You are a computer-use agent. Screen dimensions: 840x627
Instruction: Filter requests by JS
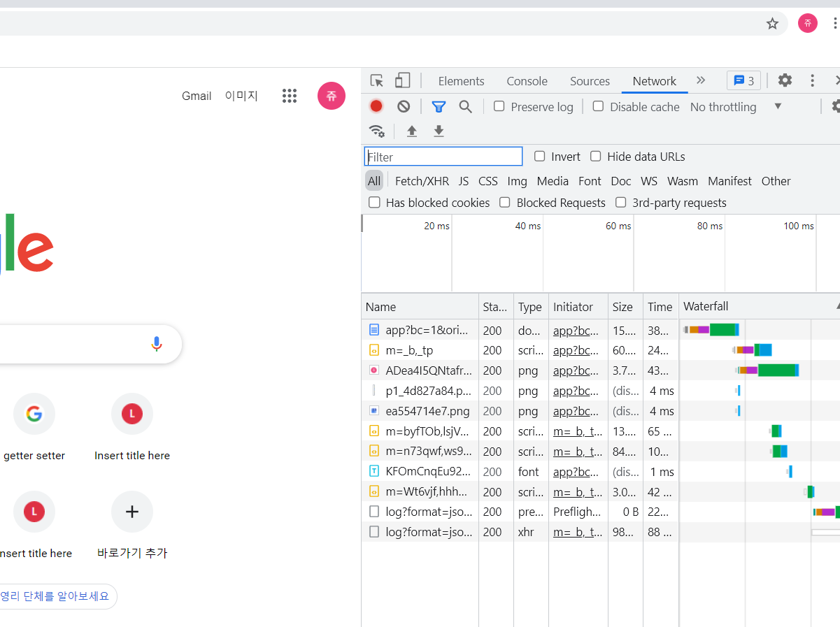(464, 181)
